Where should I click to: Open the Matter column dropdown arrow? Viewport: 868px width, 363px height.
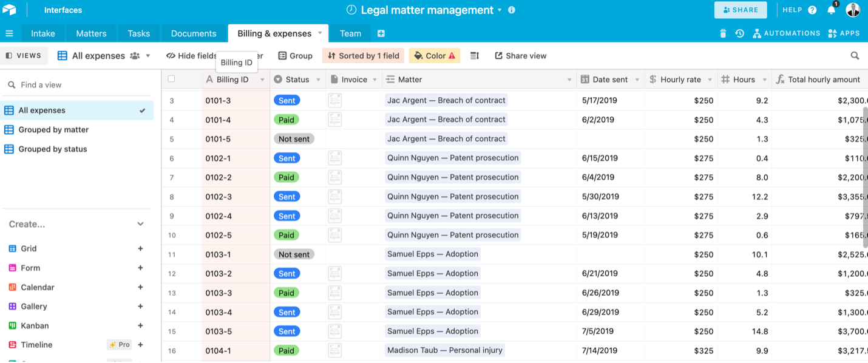[569, 80]
